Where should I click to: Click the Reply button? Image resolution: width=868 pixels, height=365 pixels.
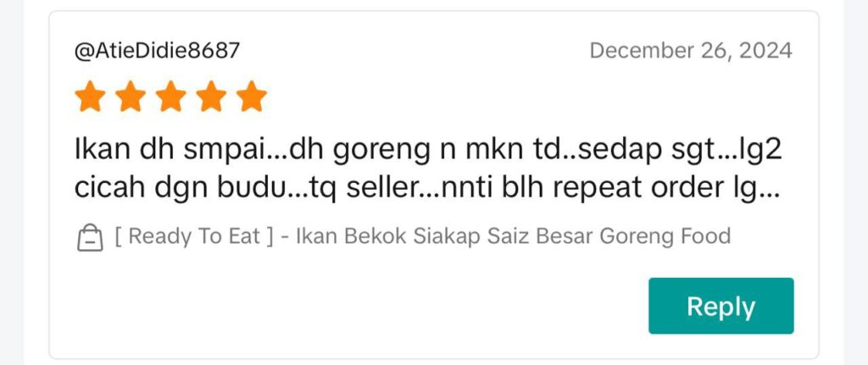(721, 306)
